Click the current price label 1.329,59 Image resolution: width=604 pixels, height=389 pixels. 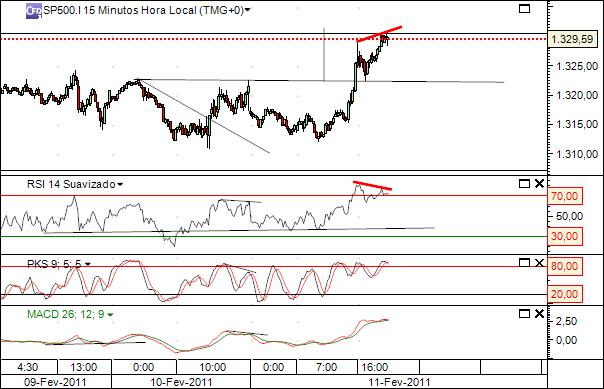tap(572, 39)
